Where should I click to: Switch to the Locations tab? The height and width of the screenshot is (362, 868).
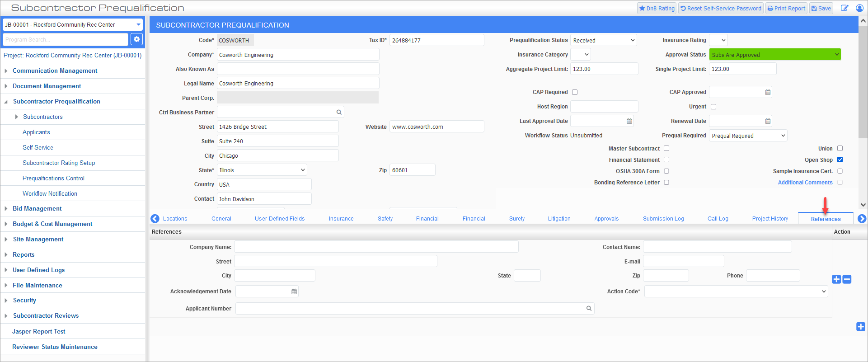pyautogui.click(x=175, y=219)
